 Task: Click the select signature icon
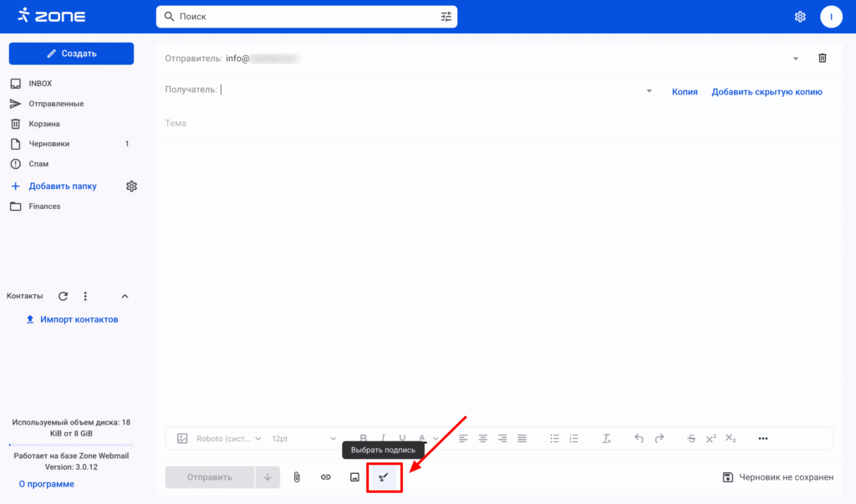(x=385, y=477)
